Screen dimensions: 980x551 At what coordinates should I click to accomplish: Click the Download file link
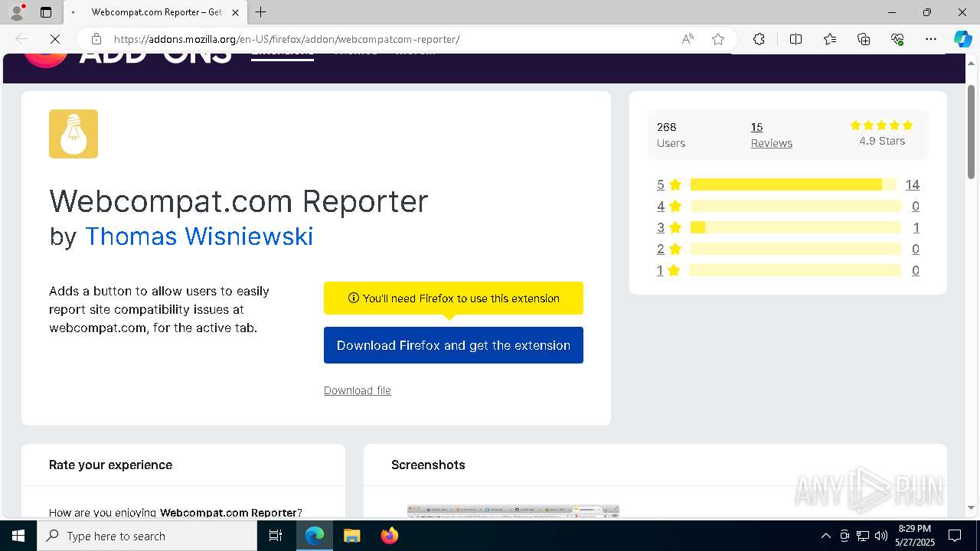coord(358,390)
